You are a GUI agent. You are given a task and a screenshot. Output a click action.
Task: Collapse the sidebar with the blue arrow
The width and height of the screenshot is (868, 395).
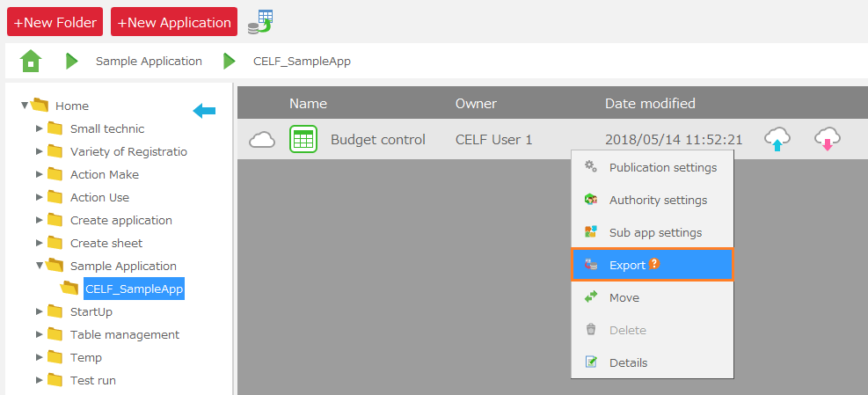(x=204, y=110)
